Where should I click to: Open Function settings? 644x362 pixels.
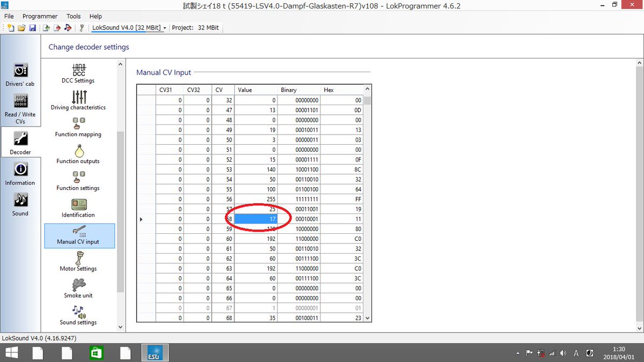coord(79,181)
